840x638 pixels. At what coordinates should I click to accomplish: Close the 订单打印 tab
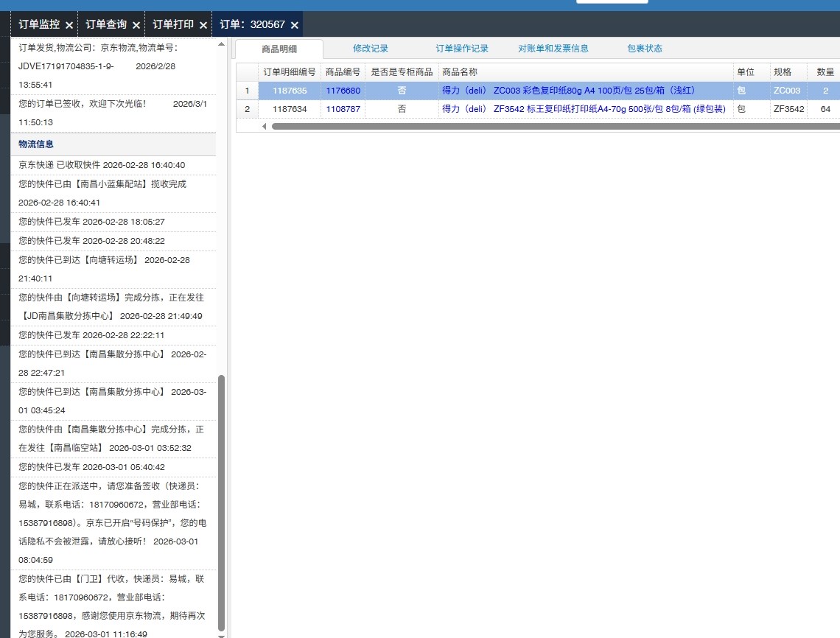pos(203,25)
